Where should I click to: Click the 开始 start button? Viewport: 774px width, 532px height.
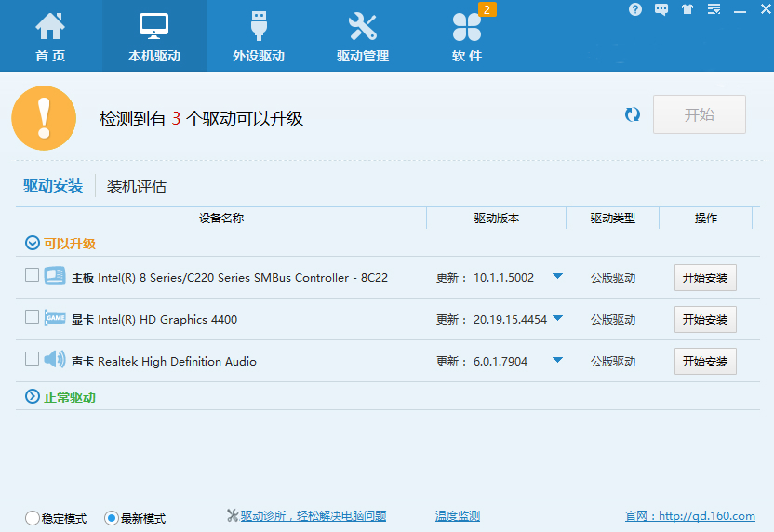click(x=699, y=114)
